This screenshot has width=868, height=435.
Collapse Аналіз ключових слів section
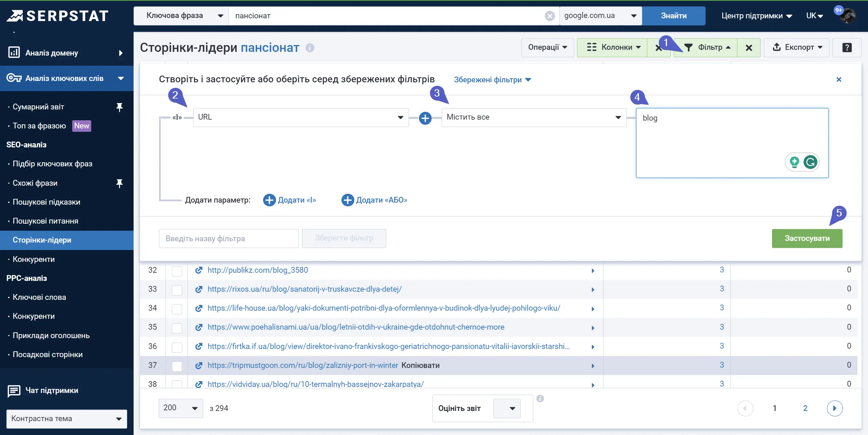pos(67,78)
